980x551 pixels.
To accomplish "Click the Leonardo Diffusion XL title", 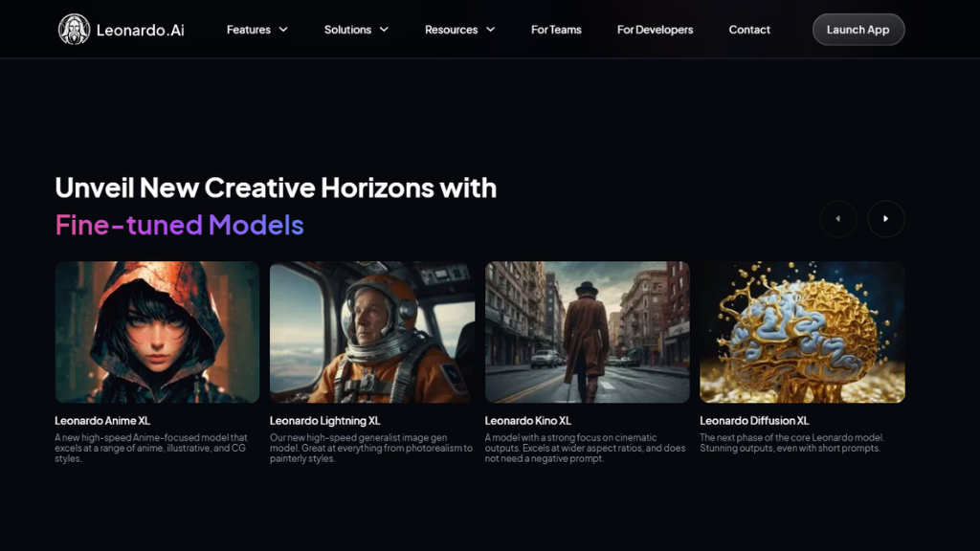I will (x=754, y=421).
